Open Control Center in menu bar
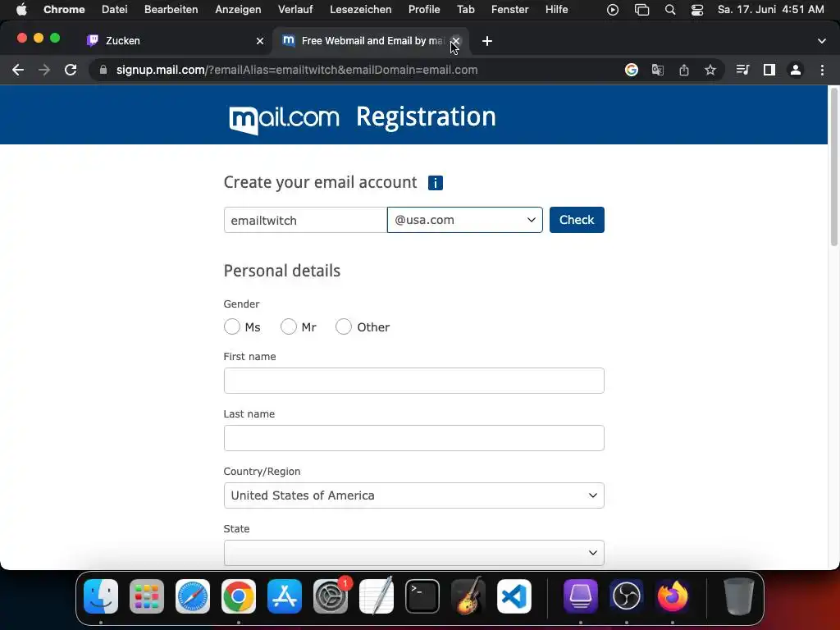The width and height of the screenshot is (840, 630). pyautogui.click(x=697, y=10)
